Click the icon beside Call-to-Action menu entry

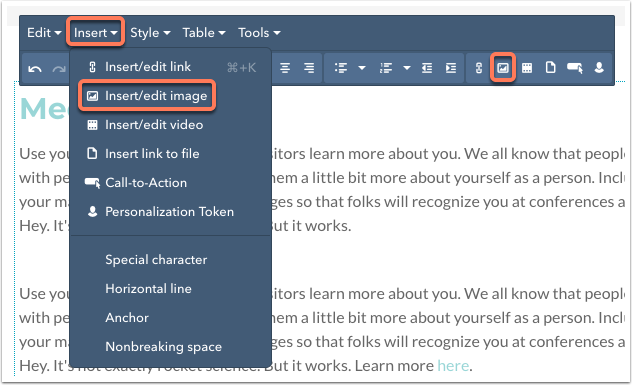click(x=92, y=183)
